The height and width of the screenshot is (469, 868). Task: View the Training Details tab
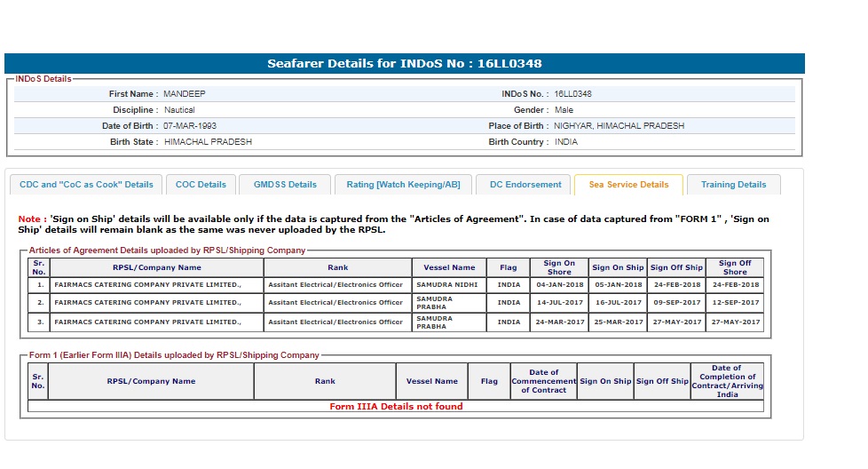[x=733, y=185]
